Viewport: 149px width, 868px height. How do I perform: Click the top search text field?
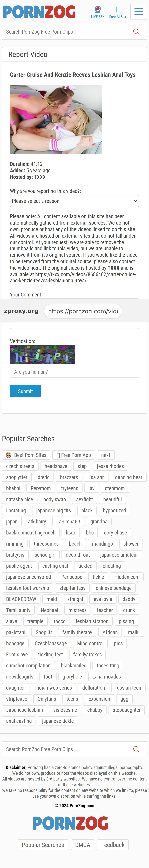67,32
